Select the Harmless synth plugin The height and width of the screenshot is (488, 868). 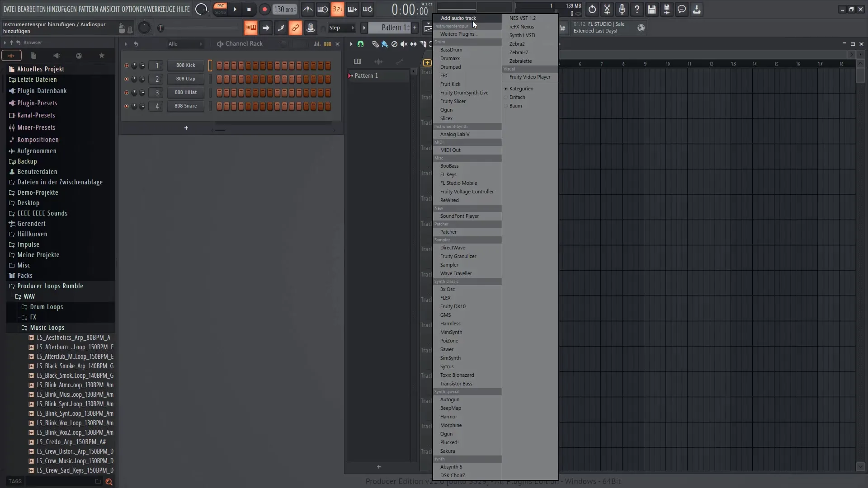click(450, 323)
